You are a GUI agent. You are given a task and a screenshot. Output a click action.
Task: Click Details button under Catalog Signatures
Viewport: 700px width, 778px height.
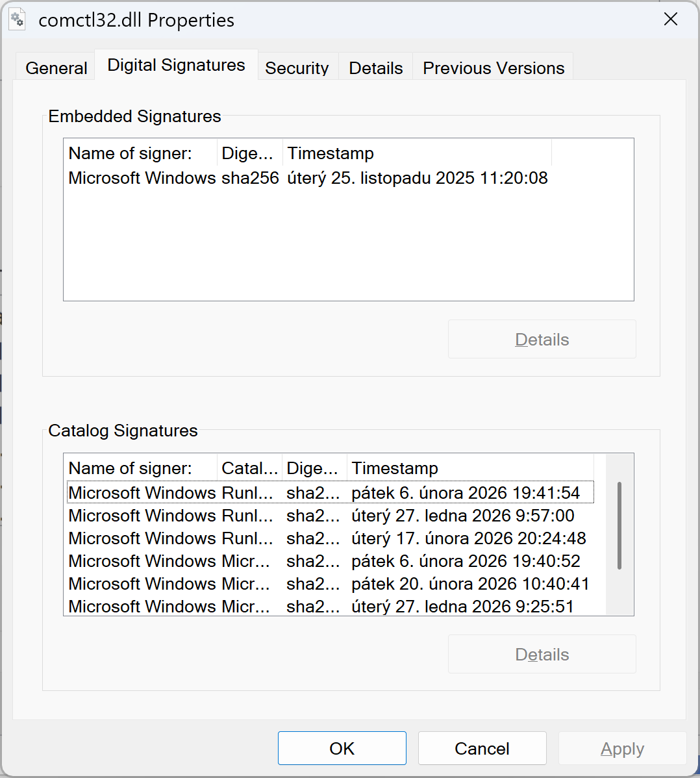[542, 654]
